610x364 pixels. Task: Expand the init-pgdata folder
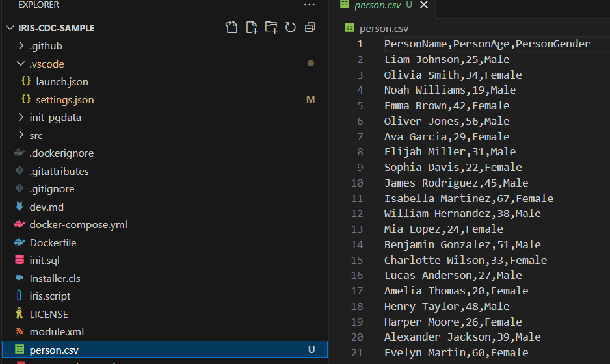coord(55,118)
